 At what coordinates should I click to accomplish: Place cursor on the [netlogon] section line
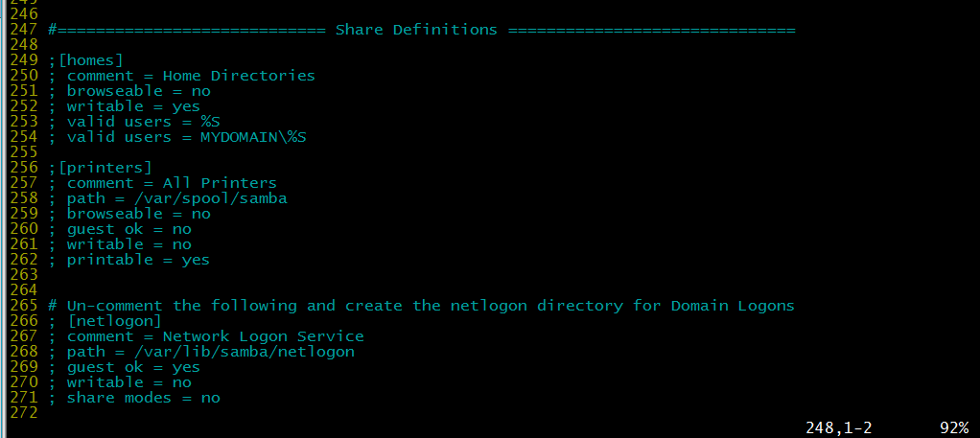[105, 320]
